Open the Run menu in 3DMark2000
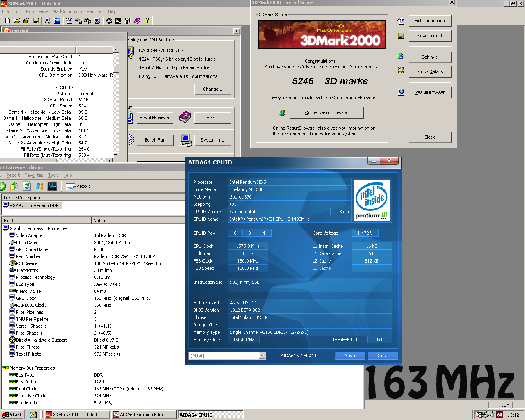Viewport: 525px width, 420px height. pyautogui.click(x=30, y=11)
